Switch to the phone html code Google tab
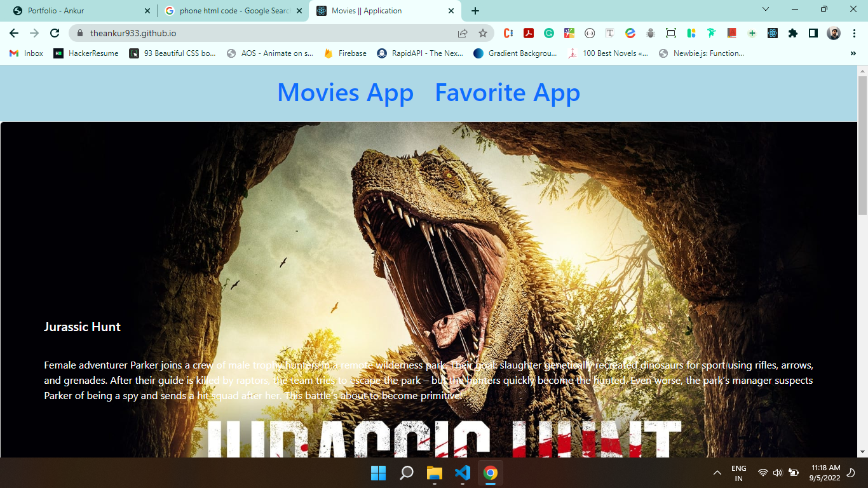Screen dimensions: 868x488 pyautogui.click(x=229, y=11)
